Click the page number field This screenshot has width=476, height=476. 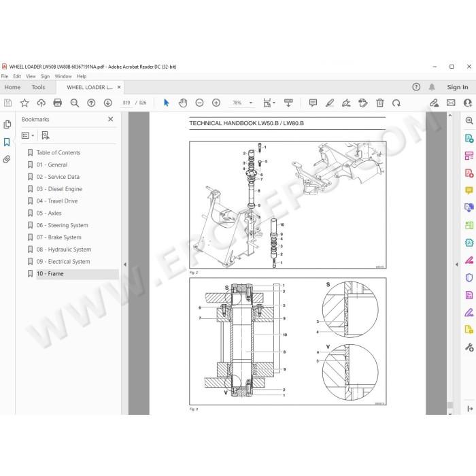click(126, 103)
